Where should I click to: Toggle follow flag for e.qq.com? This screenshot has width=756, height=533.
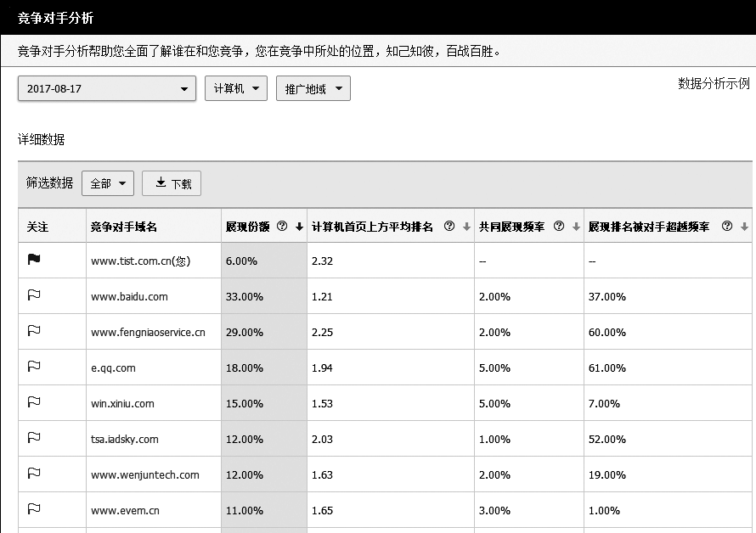[x=34, y=367]
